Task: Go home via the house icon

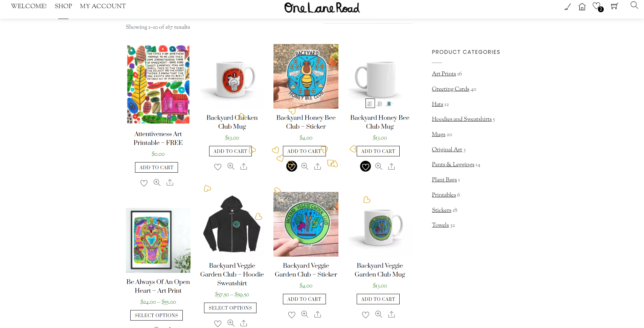Action: [x=582, y=6]
